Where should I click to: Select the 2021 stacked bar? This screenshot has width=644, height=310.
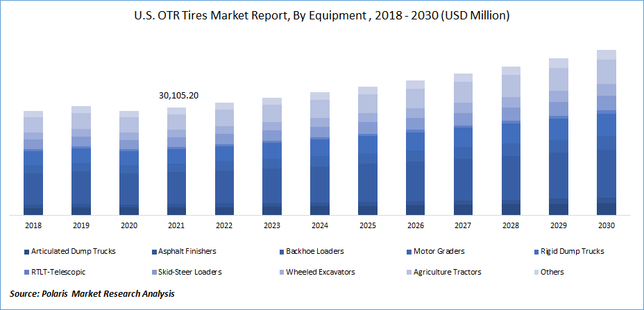(176, 162)
